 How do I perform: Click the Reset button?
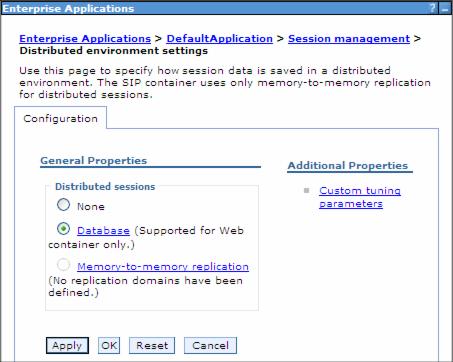click(x=152, y=345)
